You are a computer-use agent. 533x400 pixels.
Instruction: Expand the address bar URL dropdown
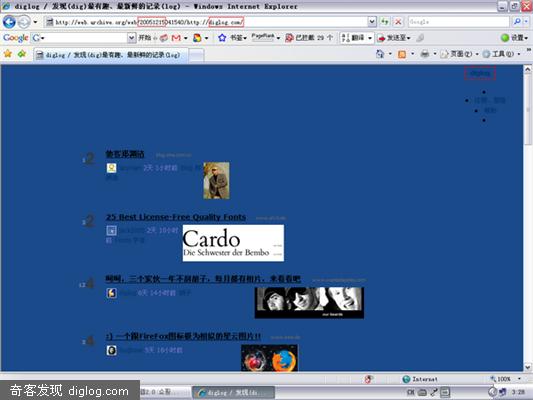(x=372, y=22)
